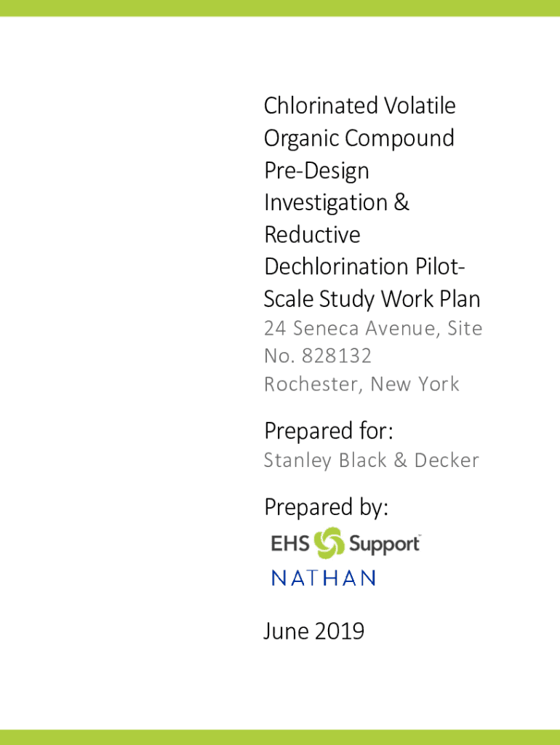Click the word 'Support' in the logo
The width and height of the screenshot is (560, 745).
(385, 543)
